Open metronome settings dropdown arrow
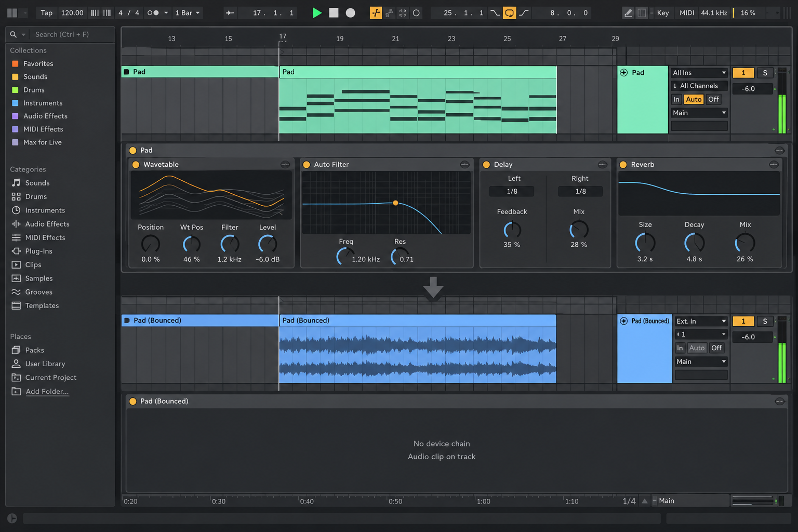The width and height of the screenshot is (798, 532). (x=166, y=13)
